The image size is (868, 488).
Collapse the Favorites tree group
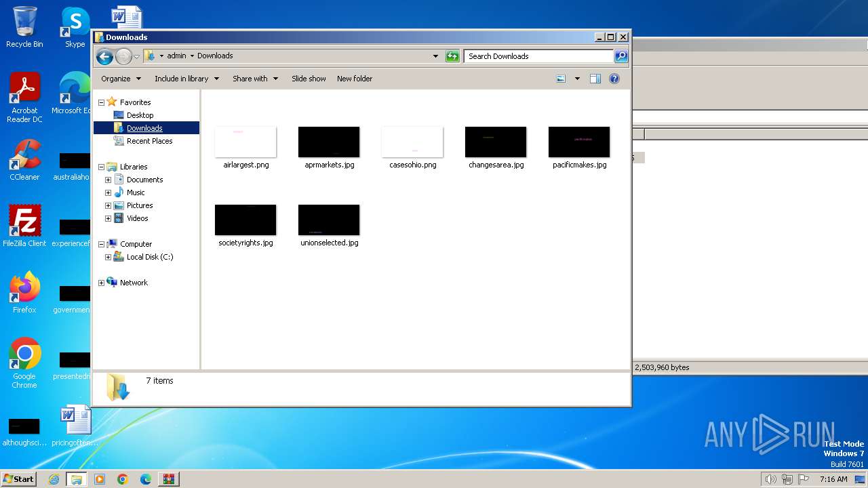pos(101,102)
